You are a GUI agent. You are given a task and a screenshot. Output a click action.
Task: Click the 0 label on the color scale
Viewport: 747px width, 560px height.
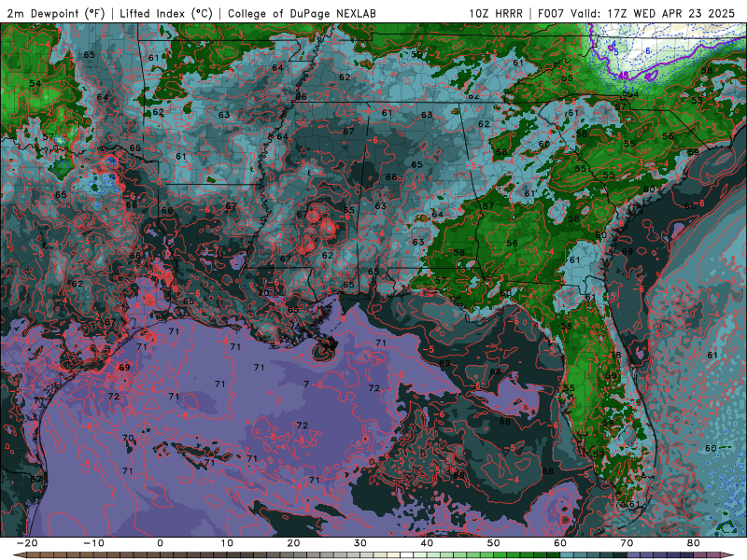tap(160, 543)
